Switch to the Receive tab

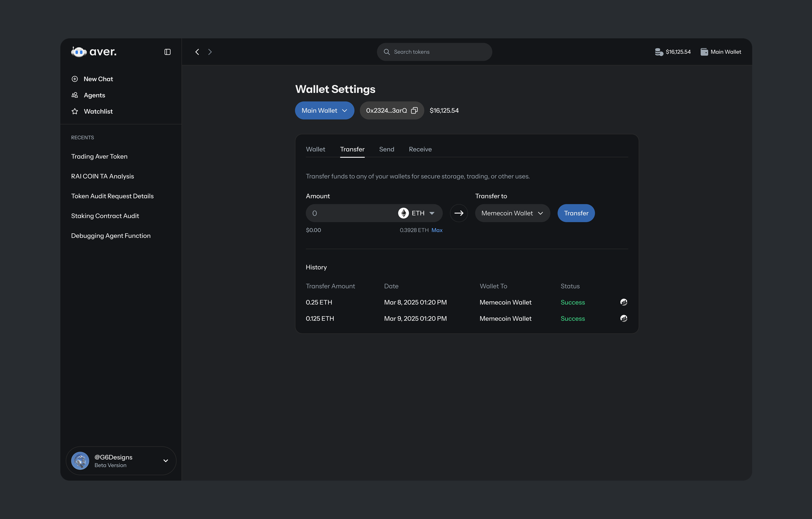point(420,149)
